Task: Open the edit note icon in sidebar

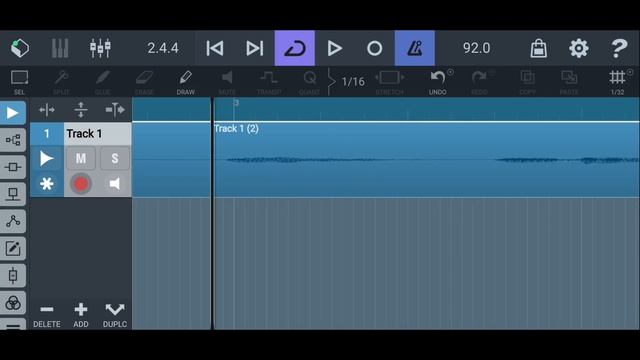Action: [x=13, y=248]
